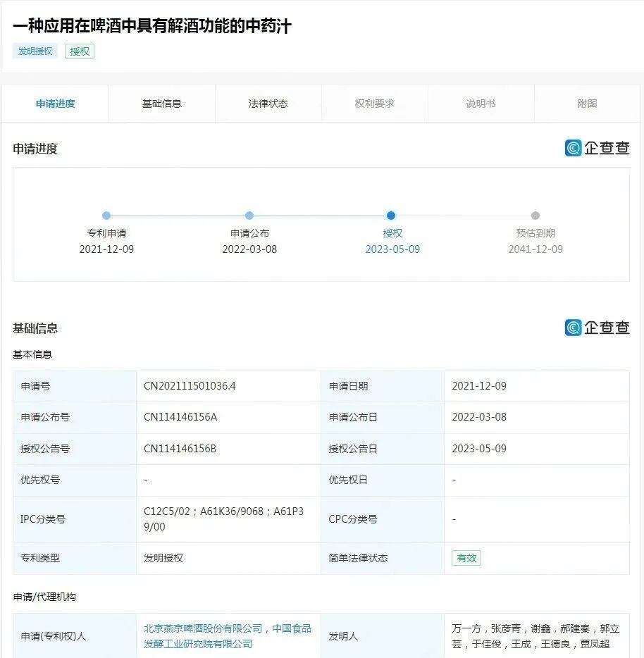Open the 附图 tab
Viewport: 644px width, 658px height.
pos(587,103)
